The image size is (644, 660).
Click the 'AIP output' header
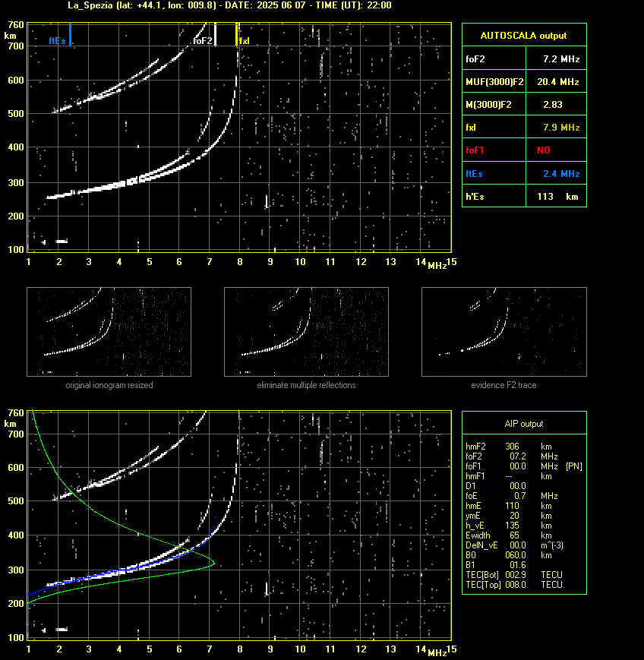pos(524,424)
